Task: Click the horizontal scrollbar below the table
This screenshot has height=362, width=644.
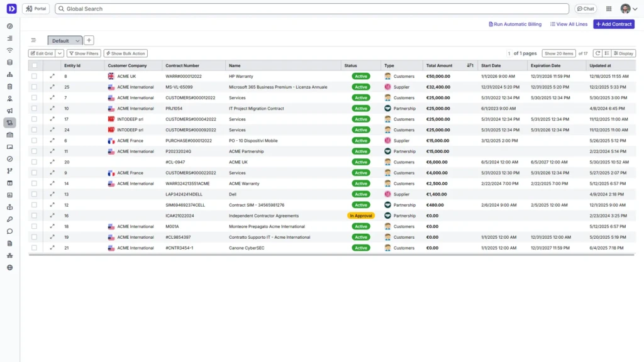Action: (x=331, y=255)
